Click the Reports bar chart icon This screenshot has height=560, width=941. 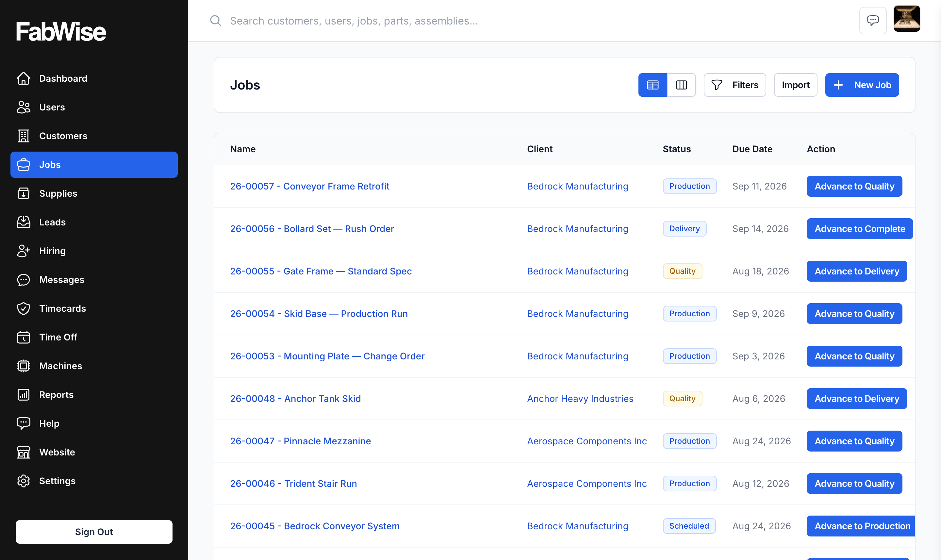coord(24,395)
